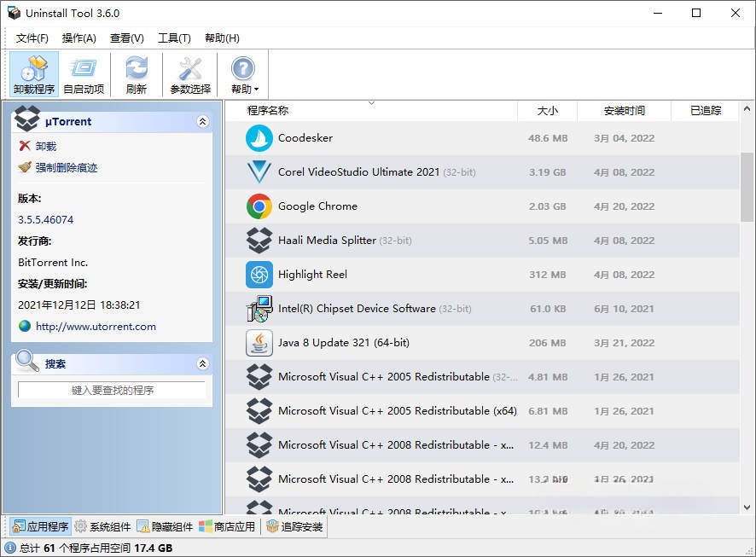This screenshot has width=756, height=557.
Task: Switch to the 隐藏组件 tab
Action: click(165, 526)
